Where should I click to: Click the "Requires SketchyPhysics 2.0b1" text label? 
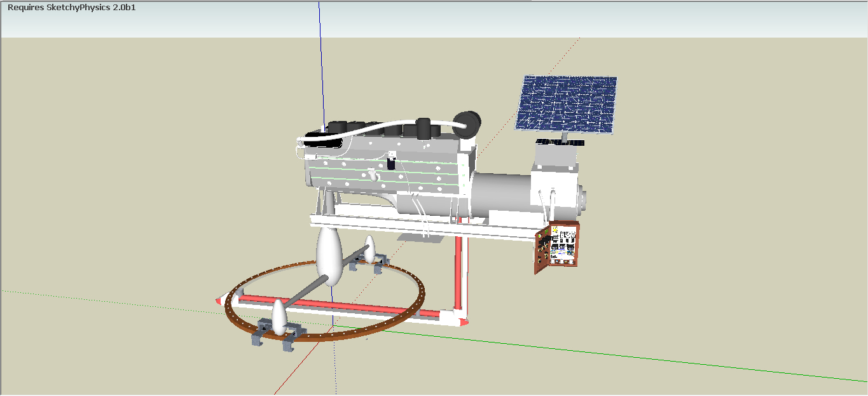coord(71,8)
